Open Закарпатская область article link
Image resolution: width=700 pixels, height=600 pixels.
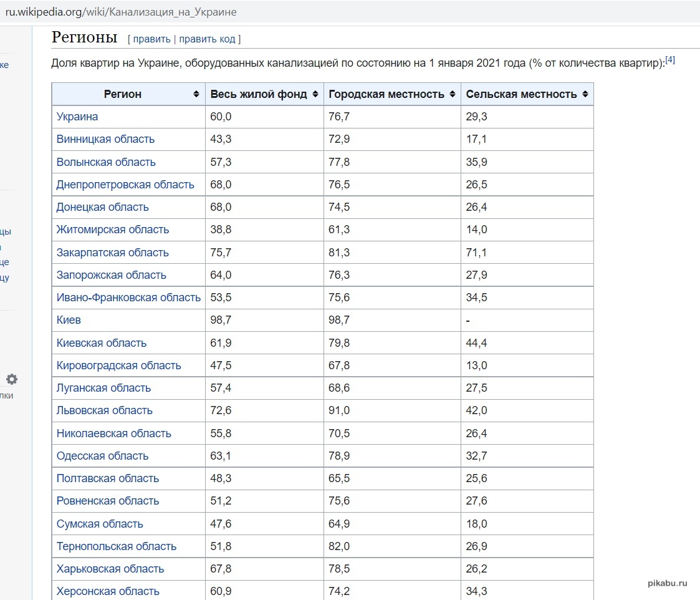tap(112, 253)
